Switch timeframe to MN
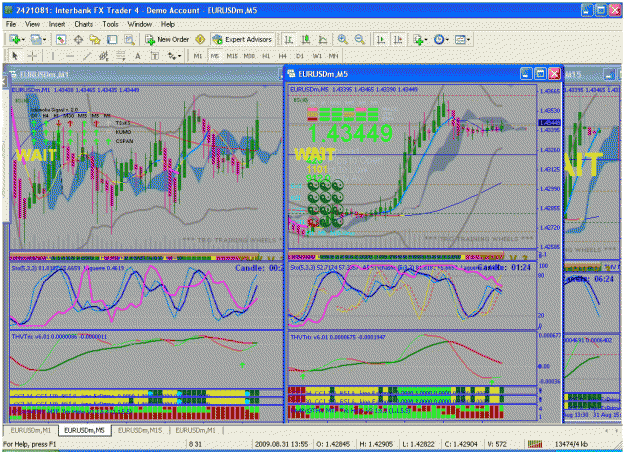 [x=333, y=56]
